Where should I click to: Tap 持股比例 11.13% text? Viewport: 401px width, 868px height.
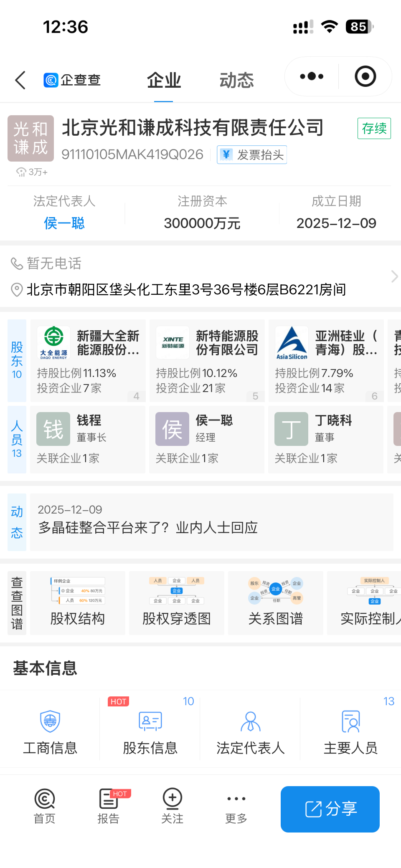tap(76, 373)
